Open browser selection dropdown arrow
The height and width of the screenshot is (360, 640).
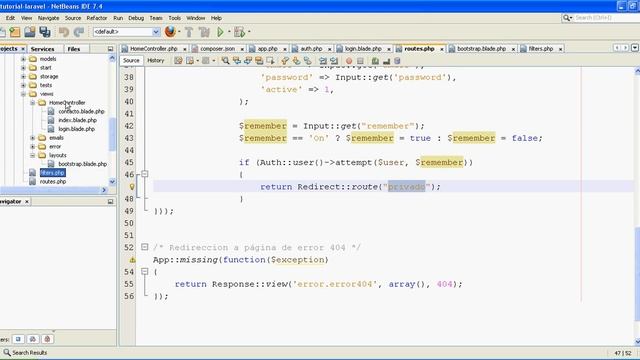click(179, 31)
